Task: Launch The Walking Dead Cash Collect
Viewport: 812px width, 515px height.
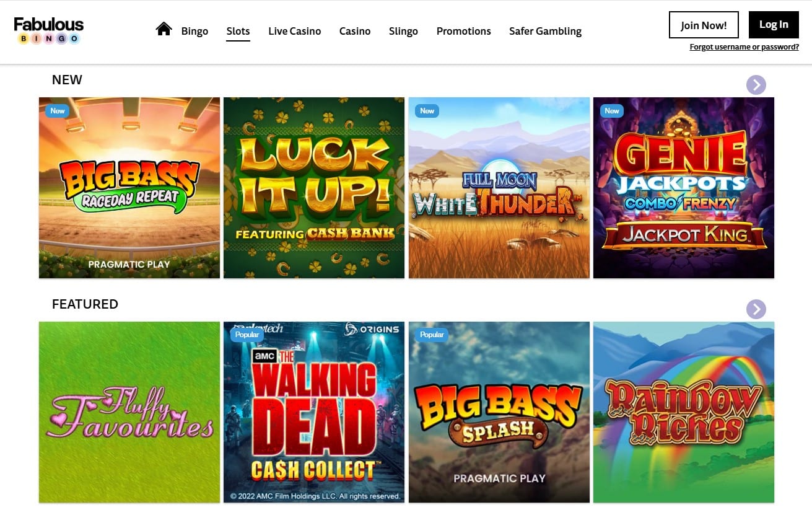Action: [314, 412]
